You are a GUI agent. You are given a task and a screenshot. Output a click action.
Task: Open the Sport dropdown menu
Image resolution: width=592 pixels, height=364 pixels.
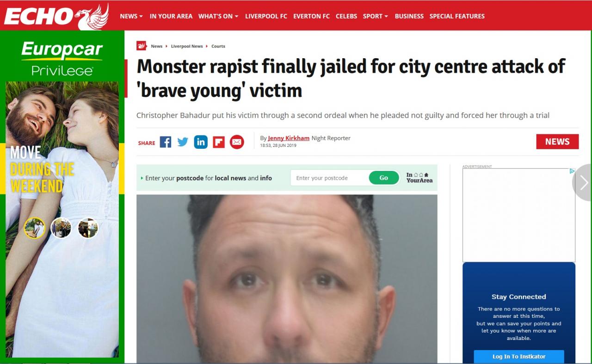pos(376,16)
